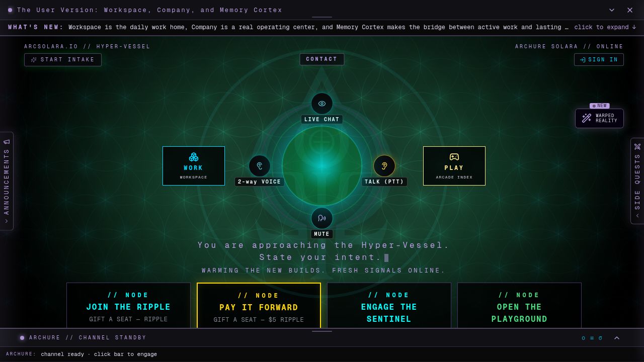This screenshot has width=644, height=362.
Task: Click the three-line icon in the channel bar
Action: (x=592, y=338)
